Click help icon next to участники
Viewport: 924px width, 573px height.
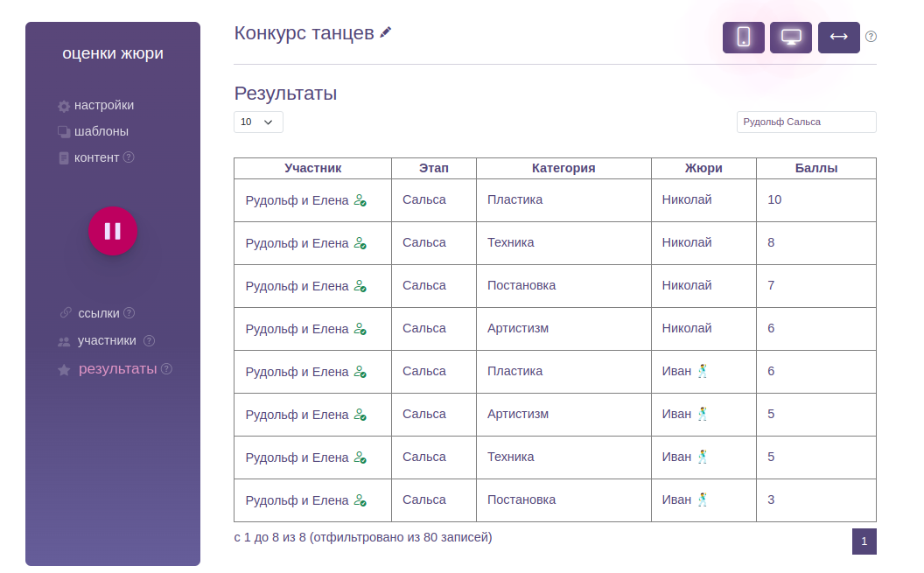point(149,340)
